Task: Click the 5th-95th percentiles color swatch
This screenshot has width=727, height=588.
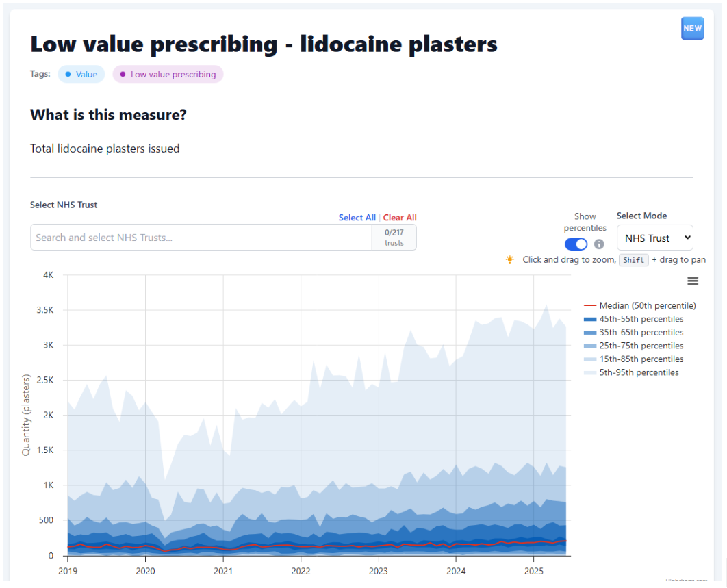Action: [590, 372]
